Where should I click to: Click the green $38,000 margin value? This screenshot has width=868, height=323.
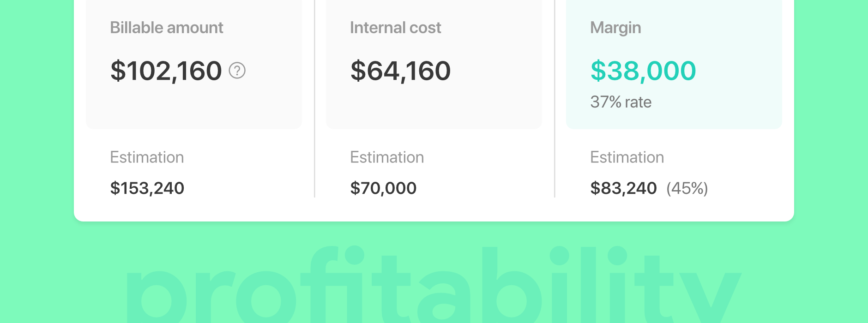point(643,71)
